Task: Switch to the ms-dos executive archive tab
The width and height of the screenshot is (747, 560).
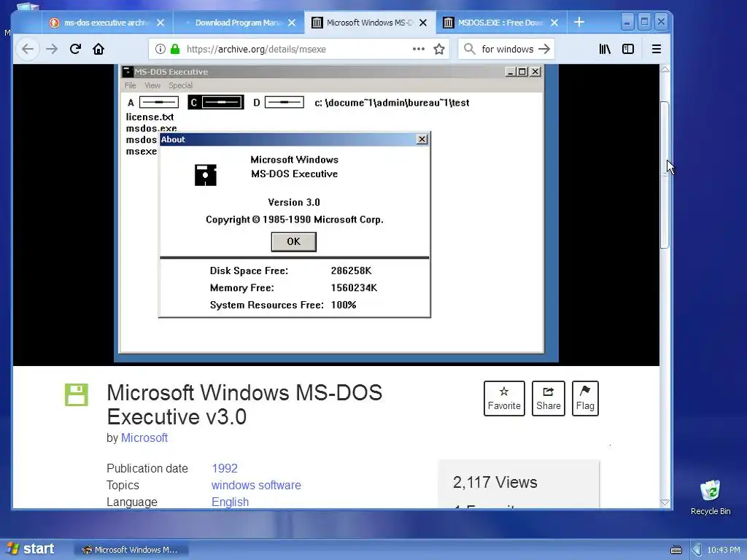Action: (107, 23)
